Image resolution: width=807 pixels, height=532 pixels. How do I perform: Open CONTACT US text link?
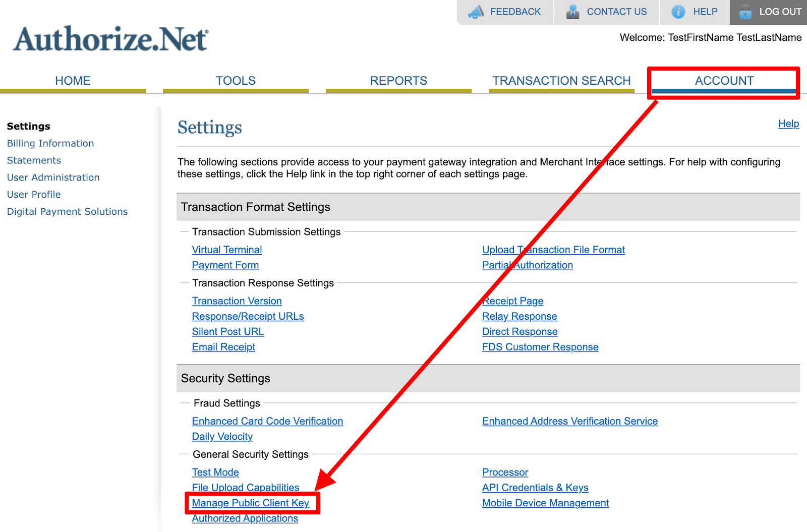click(616, 12)
